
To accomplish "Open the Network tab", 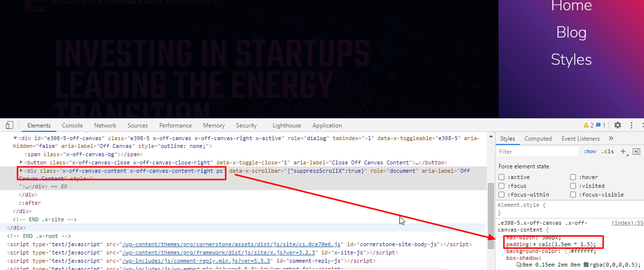I will [105, 126].
